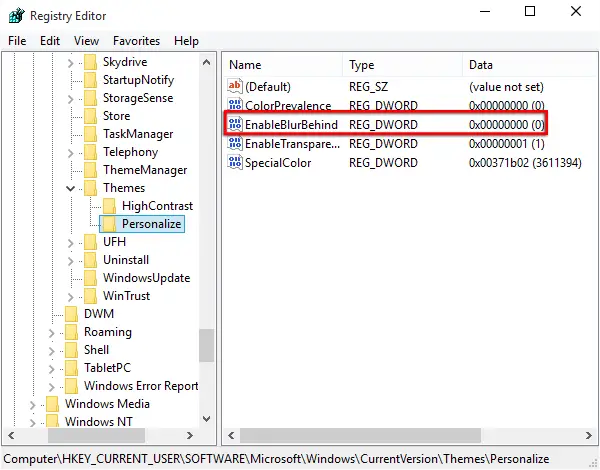Click the TabletPC folder icon
The image size is (600, 470).
click(72, 368)
